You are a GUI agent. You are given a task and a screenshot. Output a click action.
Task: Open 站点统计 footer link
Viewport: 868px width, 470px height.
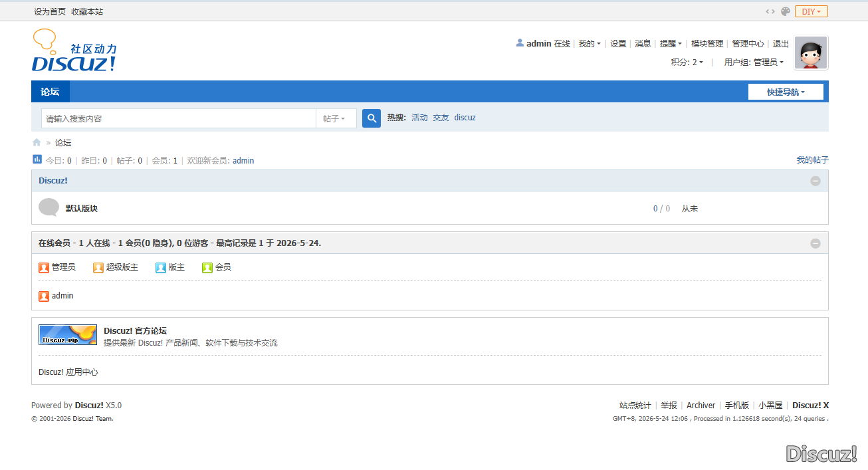635,406
